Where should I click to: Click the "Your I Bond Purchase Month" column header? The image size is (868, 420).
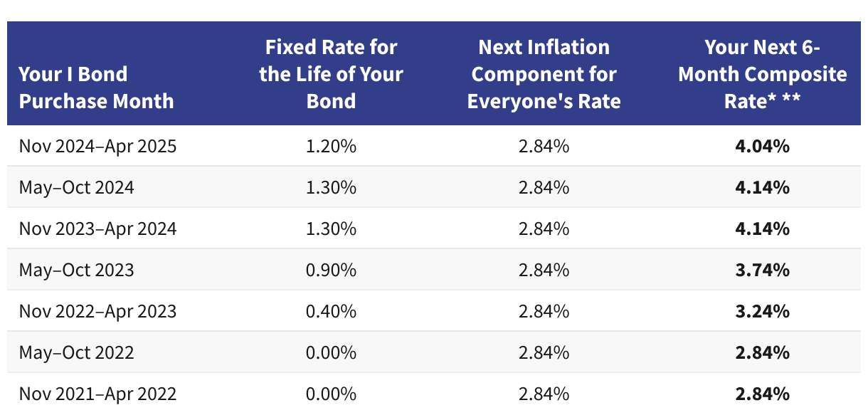click(96, 88)
